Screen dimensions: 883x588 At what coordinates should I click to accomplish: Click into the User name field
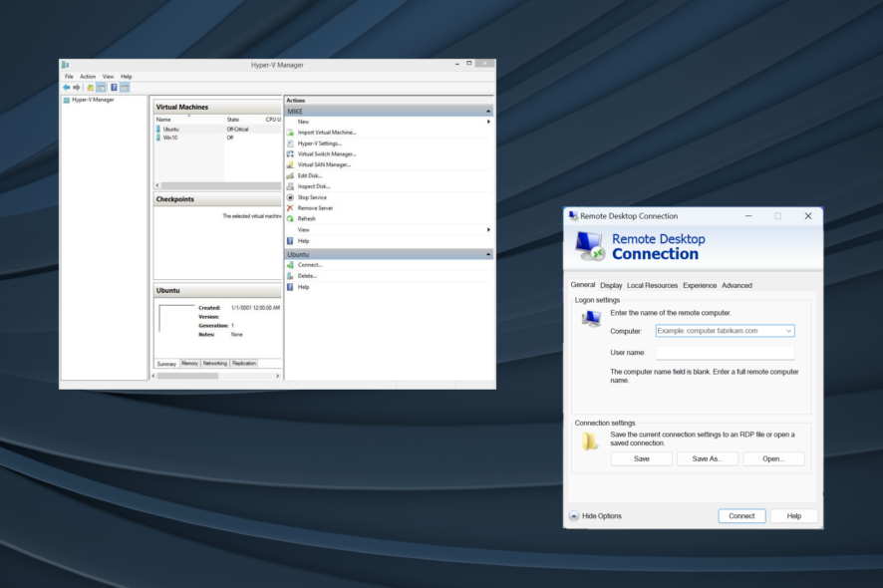[x=725, y=353]
